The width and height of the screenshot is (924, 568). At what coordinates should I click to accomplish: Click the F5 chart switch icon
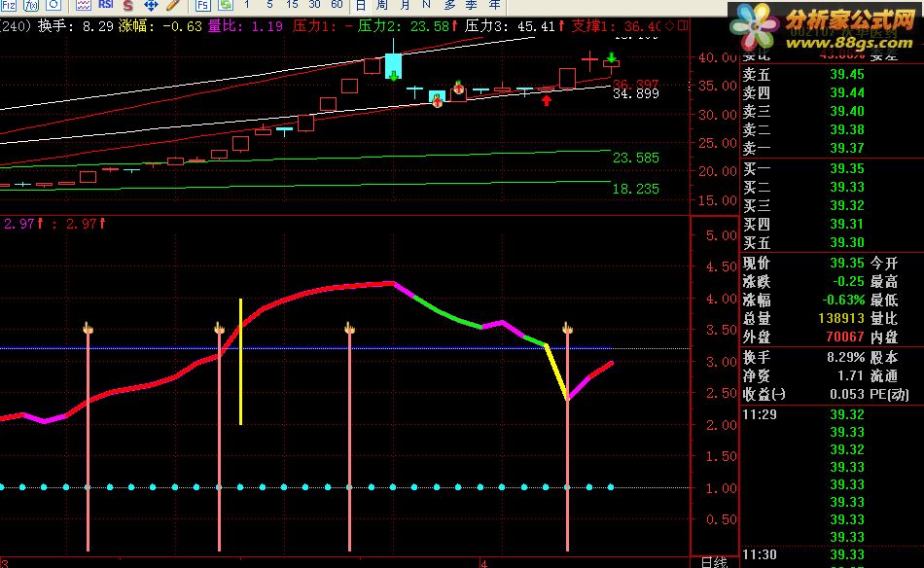click(x=202, y=5)
